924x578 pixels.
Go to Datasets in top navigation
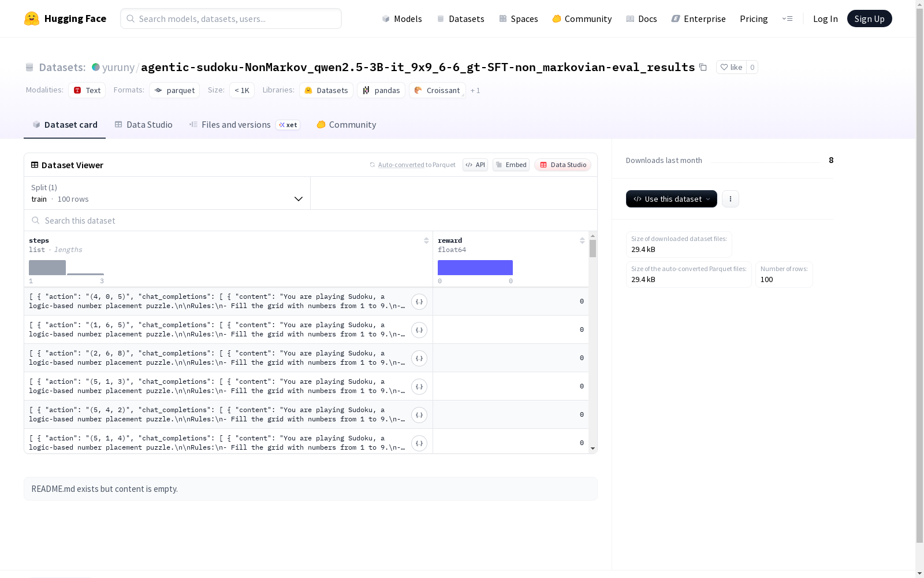tap(460, 18)
